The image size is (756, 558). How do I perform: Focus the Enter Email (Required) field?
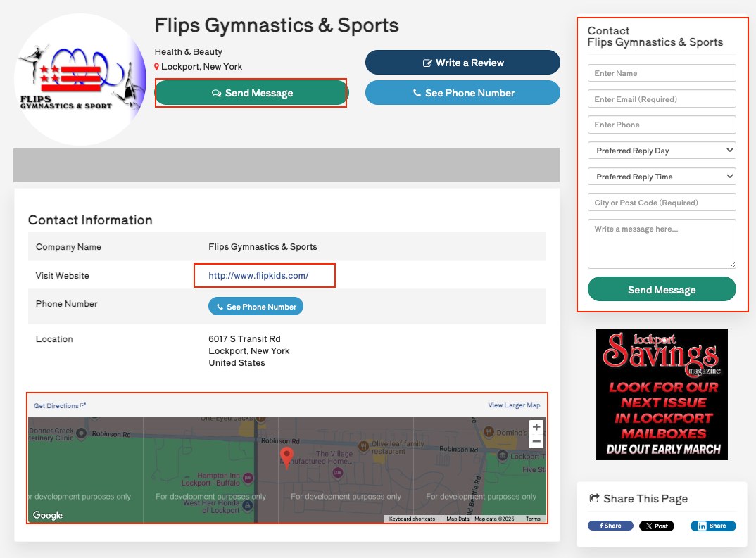tap(662, 99)
